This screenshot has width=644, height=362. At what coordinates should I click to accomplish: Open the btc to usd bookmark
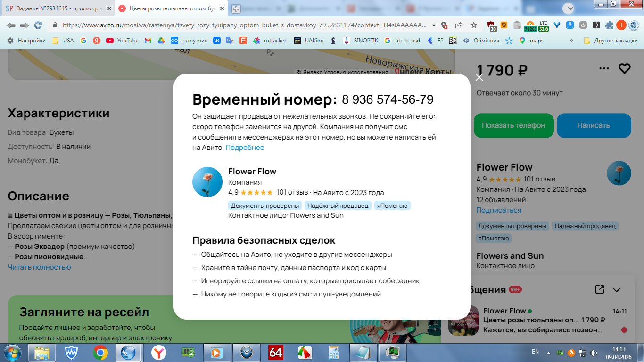pyautogui.click(x=402, y=41)
